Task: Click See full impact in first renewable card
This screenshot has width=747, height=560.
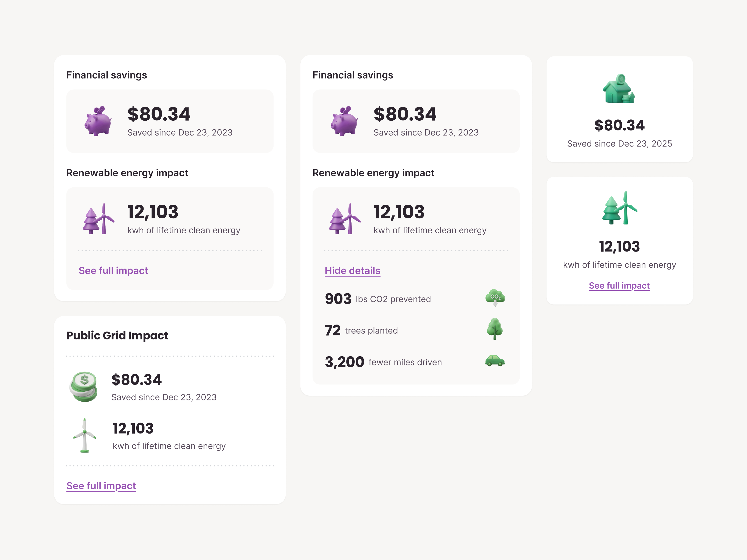Action: tap(113, 270)
